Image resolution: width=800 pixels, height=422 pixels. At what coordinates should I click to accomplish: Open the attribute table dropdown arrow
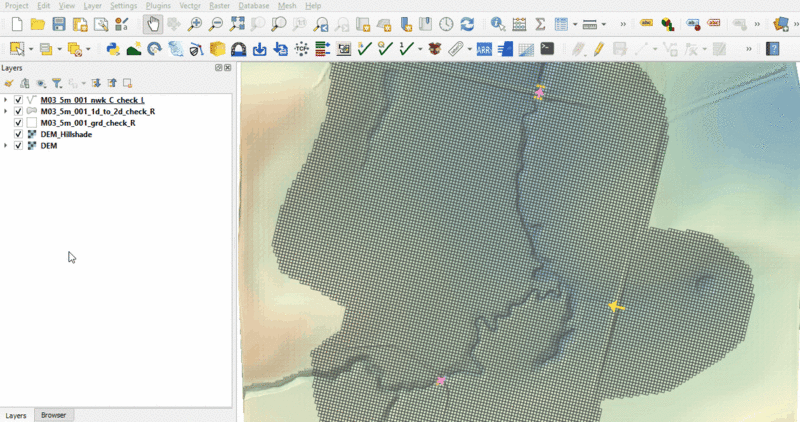point(573,24)
